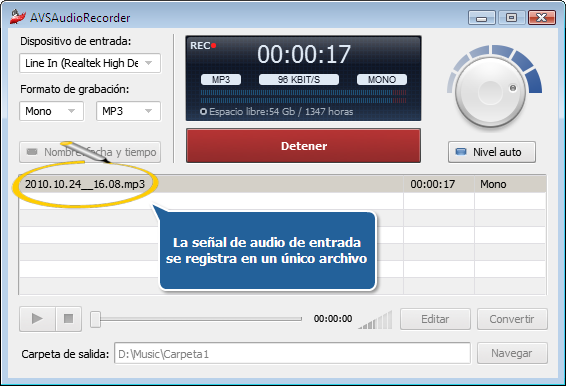Open the input device dropdown Line In
The image size is (566, 386).
(x=90, y=63)
